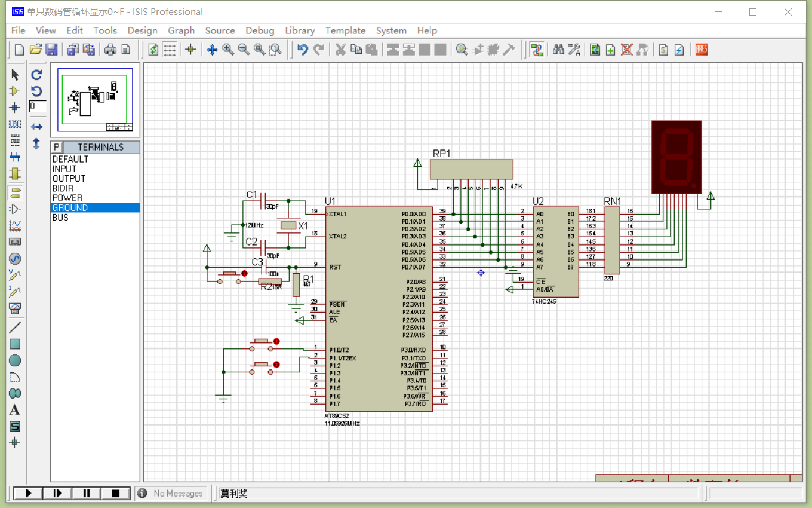Open the Library menu

coord(300,30)
